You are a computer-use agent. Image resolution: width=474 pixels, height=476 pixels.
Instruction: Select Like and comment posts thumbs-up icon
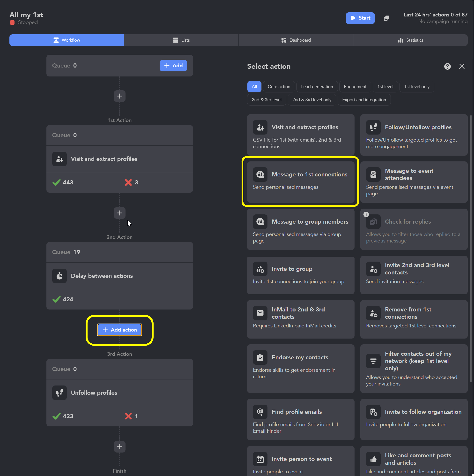[x=373, y=459]
